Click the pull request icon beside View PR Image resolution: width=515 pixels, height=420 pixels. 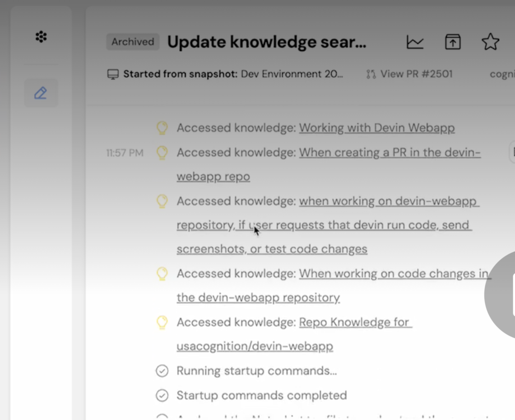[371, 74]
